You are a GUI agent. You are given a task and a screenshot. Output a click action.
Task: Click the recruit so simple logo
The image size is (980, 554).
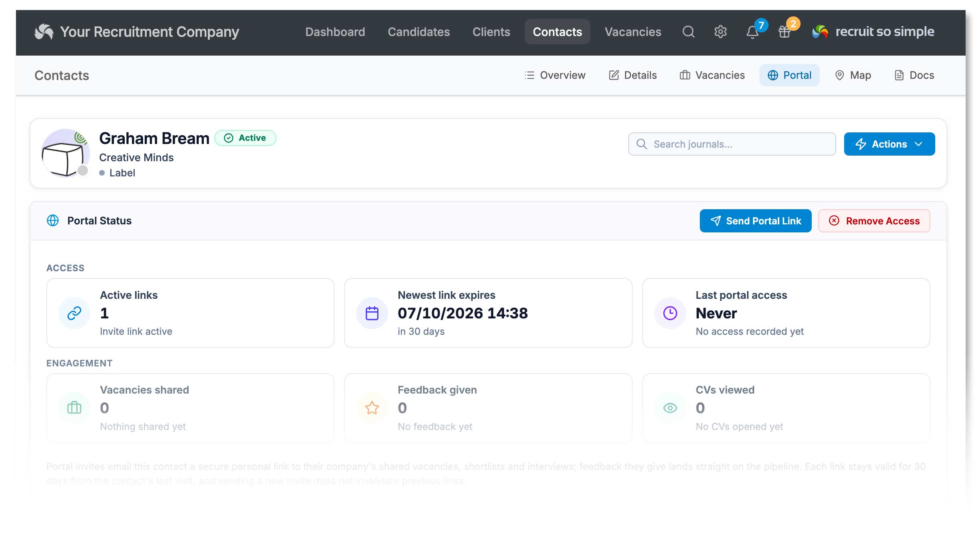pyautogui.click(x=873, y=32)
